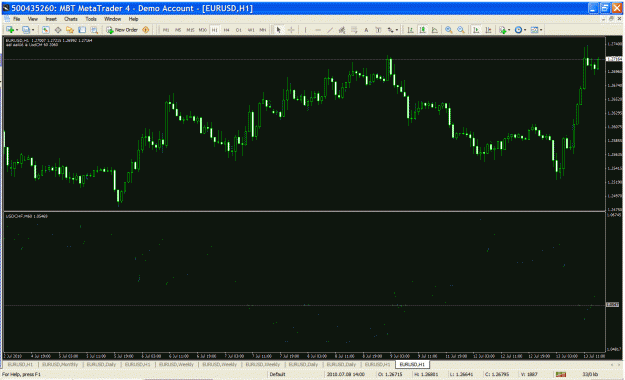The height and width of the screenshot is (380, 625).
Task: Click the connection status bars icon
Action: (x=561, y=374)
